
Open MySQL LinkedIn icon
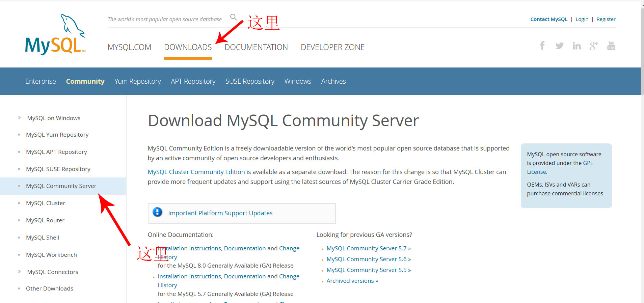coord(576,46)
